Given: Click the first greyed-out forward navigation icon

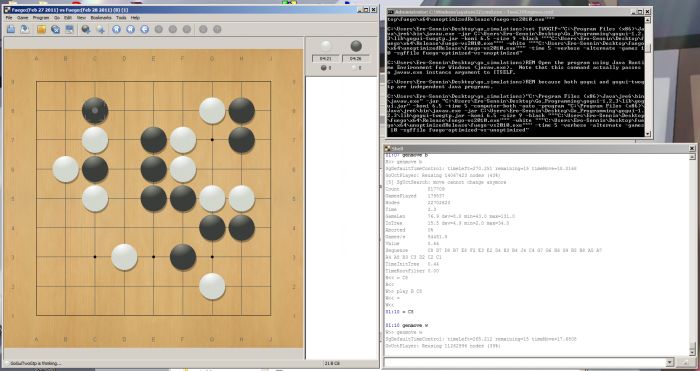Looking at the screenshot, I should [158, 29].
